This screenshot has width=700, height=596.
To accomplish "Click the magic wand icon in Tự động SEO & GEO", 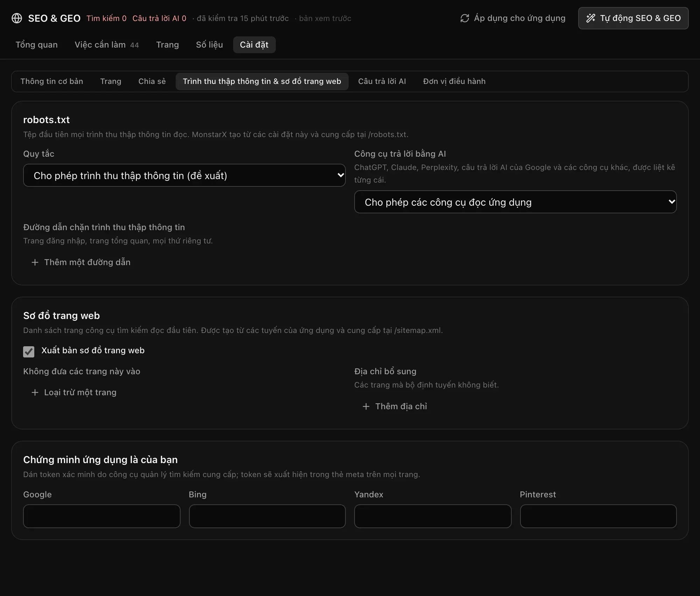I will point(590,18).
